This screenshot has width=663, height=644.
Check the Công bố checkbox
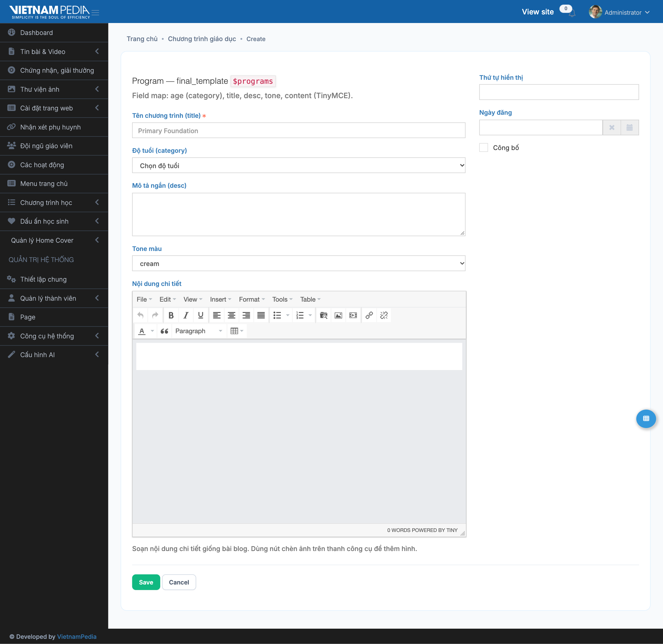pos(484,148)
